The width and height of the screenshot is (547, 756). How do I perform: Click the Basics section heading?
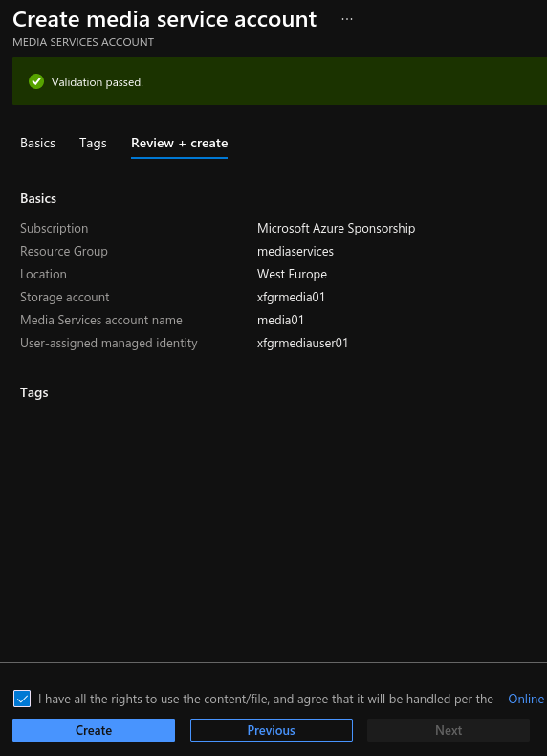[x=38, y=198]
